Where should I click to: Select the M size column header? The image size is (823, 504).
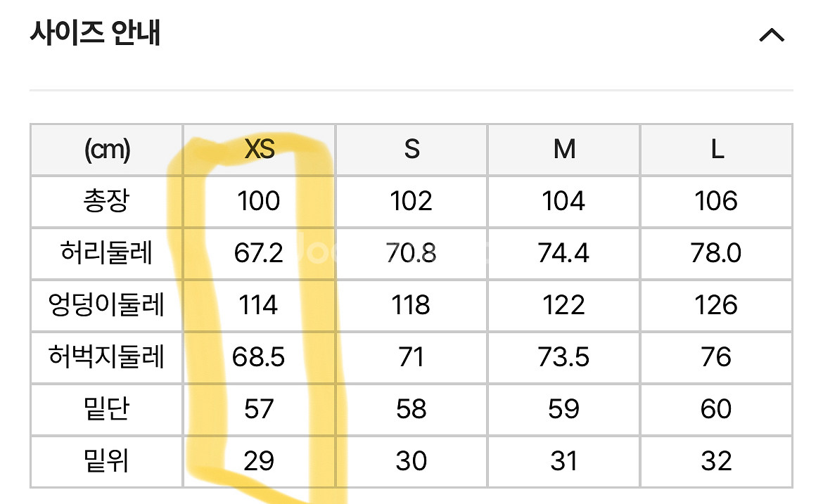pyautogui.click(x=564, y=150)
